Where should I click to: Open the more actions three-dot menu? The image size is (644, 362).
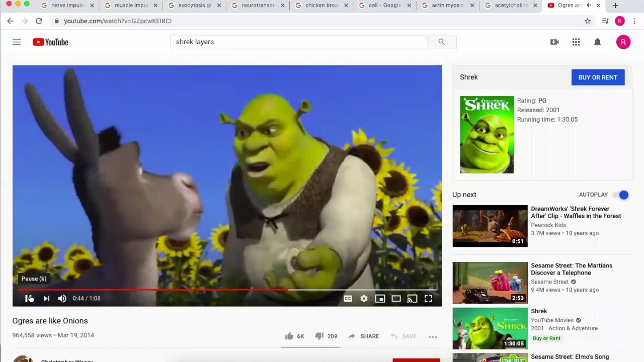pos(433,336)
